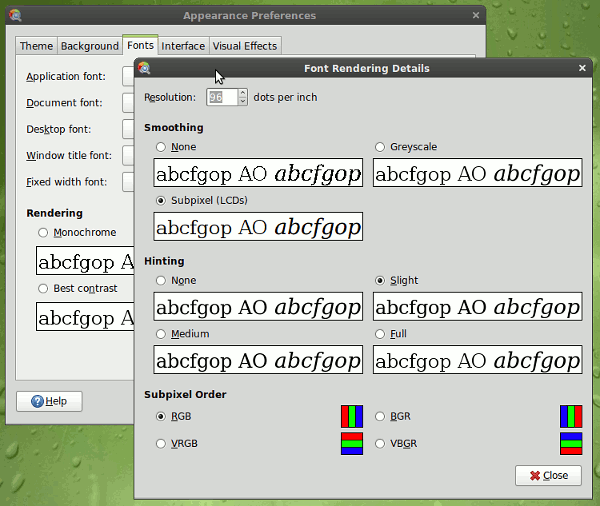The width and height of the screenshot is (600, 506).
Task: Select Monochrome rendering in Appearance Preferences
Action: click(43, 233)
